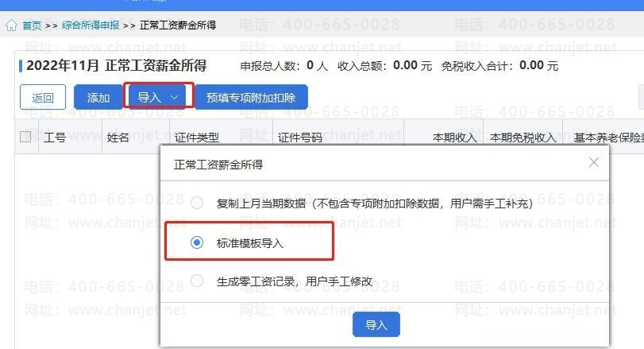644x349 pixels.
Task: Click the 姓名 column header
Action: point(118,138)
